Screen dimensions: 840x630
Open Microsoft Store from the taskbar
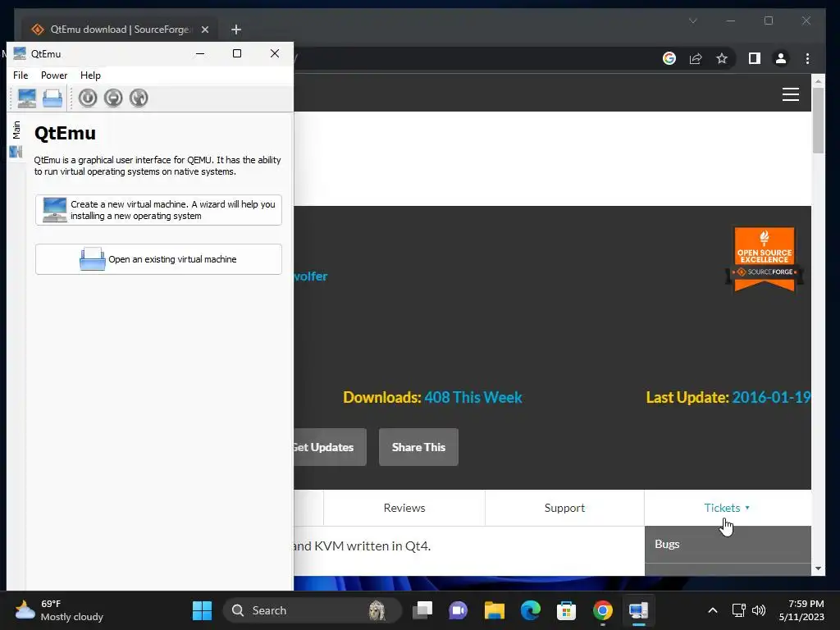click(566, 610)
